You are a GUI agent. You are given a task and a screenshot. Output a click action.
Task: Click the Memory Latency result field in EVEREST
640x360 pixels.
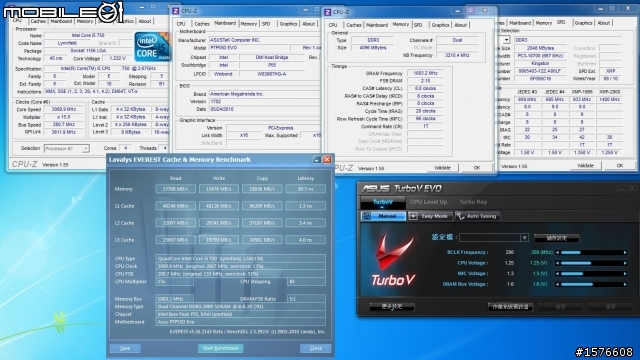coord(305,189)
